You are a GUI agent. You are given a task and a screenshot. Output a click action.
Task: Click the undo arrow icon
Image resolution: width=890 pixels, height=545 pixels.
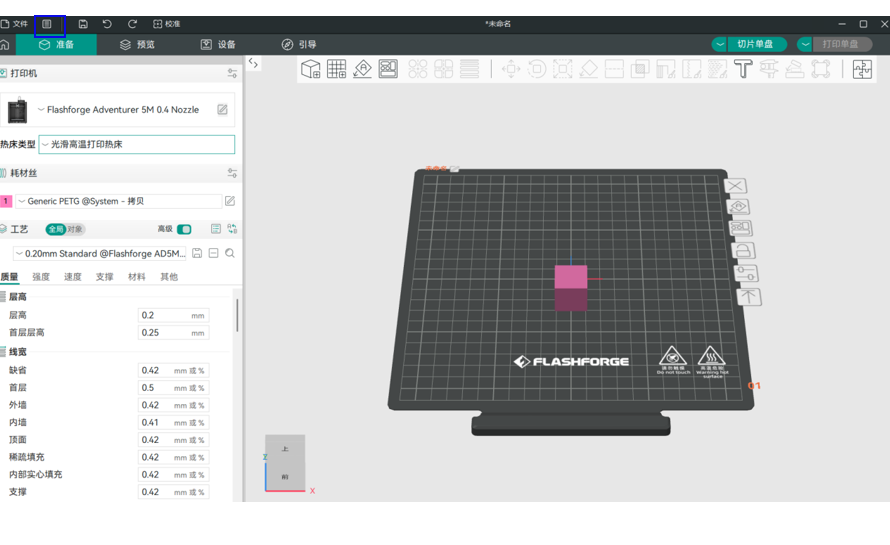click(108, 23)
